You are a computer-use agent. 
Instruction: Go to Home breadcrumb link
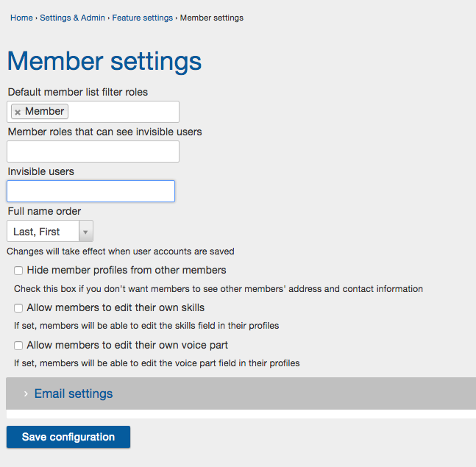[x=21, y=18]
